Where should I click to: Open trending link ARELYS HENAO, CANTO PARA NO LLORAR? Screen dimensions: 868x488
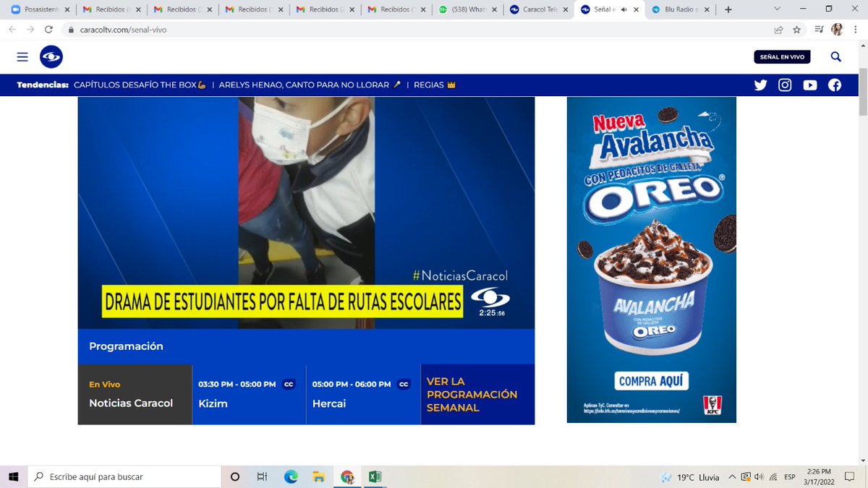[310, 85]
